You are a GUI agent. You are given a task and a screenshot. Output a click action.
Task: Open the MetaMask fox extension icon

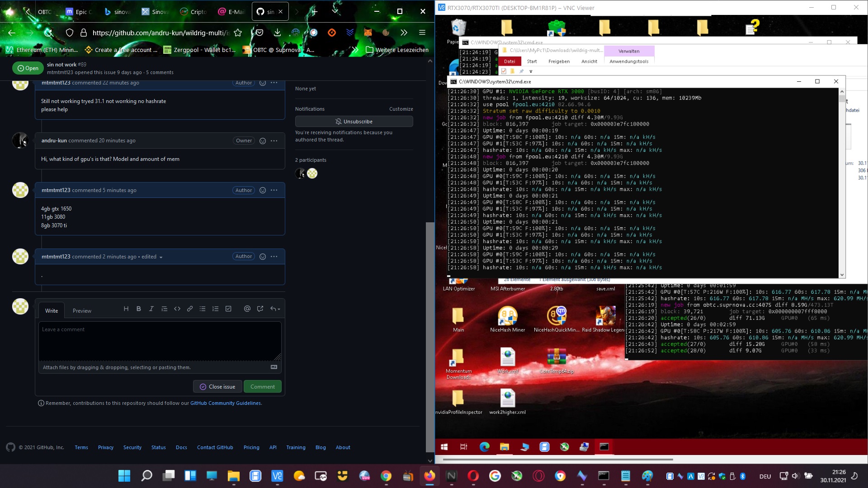(368, 32)
